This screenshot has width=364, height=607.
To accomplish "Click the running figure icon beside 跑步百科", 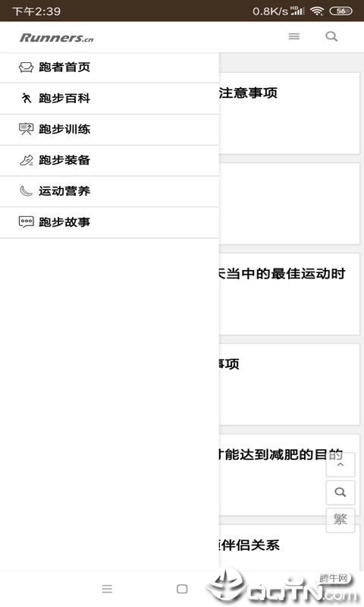I will [26, 99].
